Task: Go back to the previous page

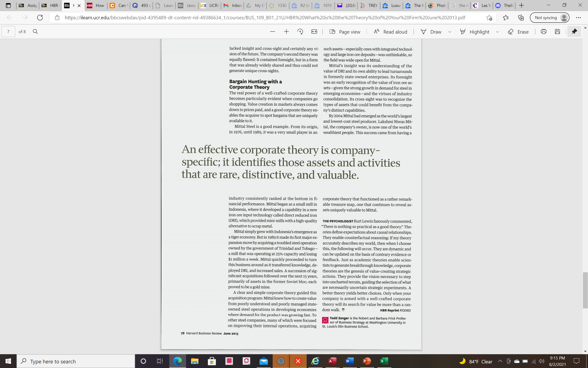Action: [x=10, y=17]
